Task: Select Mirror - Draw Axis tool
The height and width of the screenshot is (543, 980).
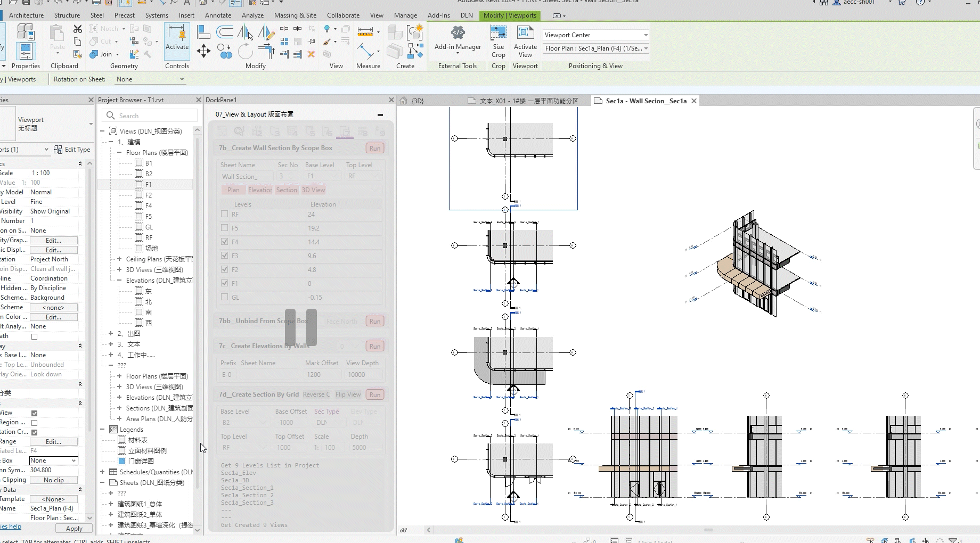Action: [x=265, y=32]
